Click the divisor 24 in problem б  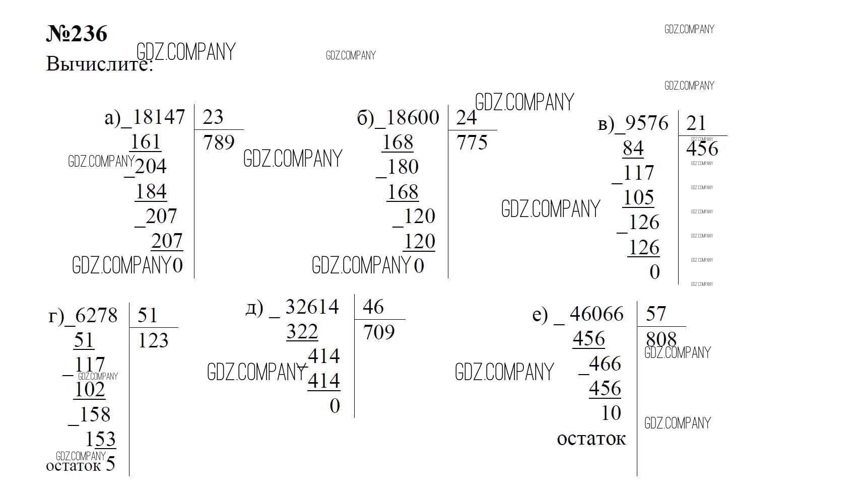coord(467,117)
